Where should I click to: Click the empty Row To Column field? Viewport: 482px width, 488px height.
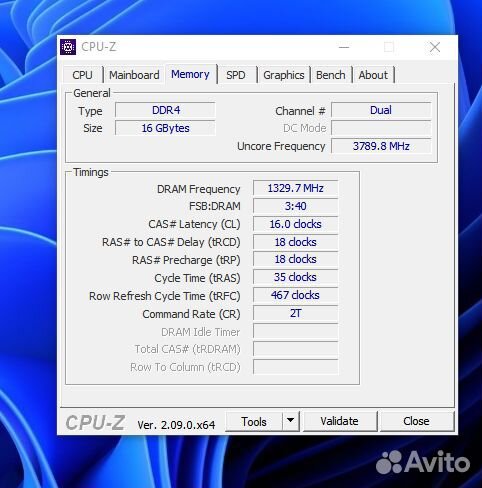coord(296,367)
